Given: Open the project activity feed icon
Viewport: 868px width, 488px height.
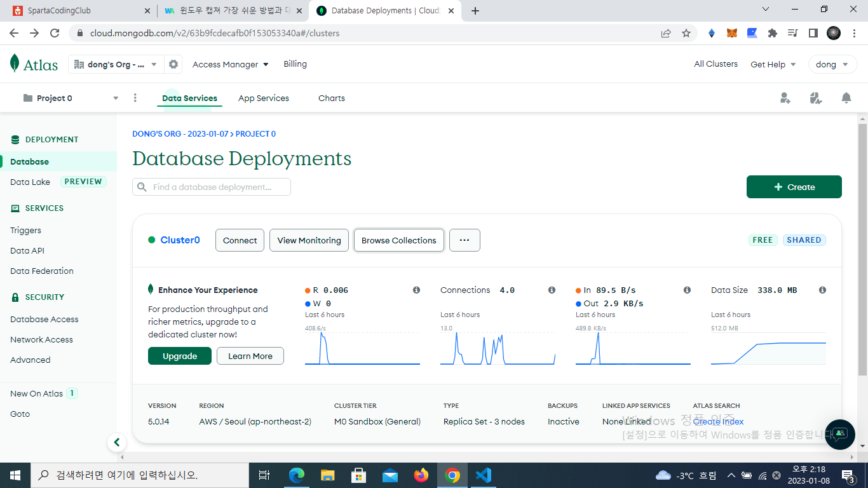Looking at the screenshot, I should click(816, 98).
